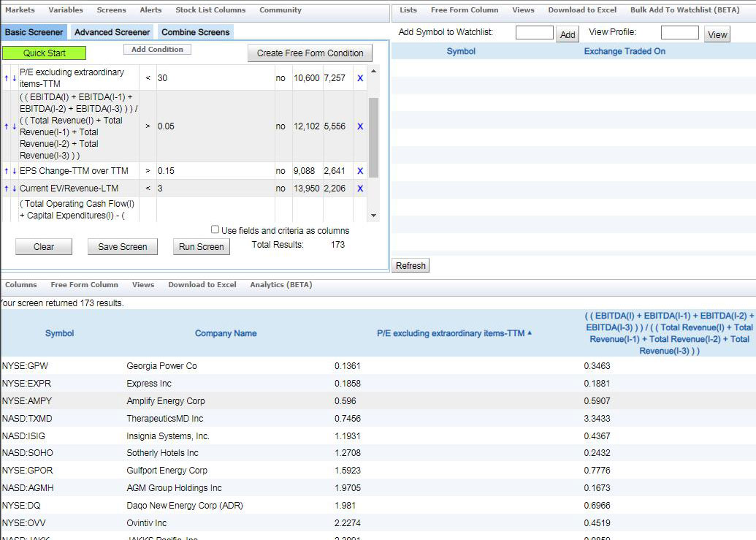The height and width of the screenshot is (540, 756).
Task: Delete the EPS Change-TTM condition via its X
Action: [359, 170]
